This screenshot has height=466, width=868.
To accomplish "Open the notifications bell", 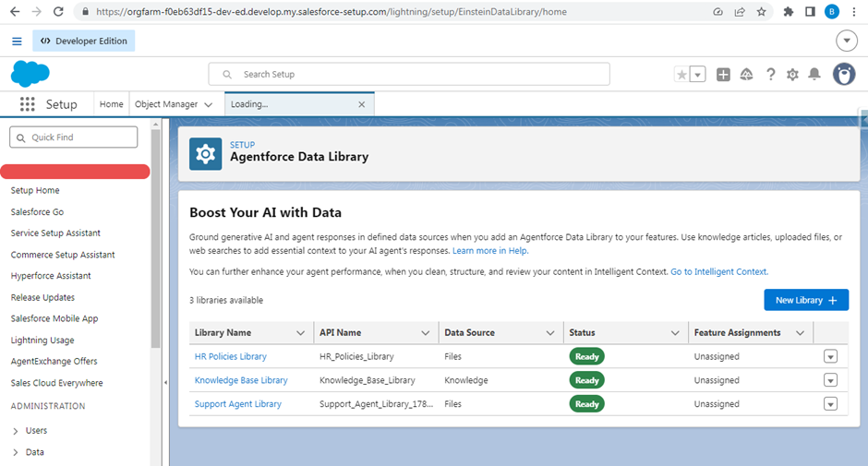I will click(x=814, y=74).
